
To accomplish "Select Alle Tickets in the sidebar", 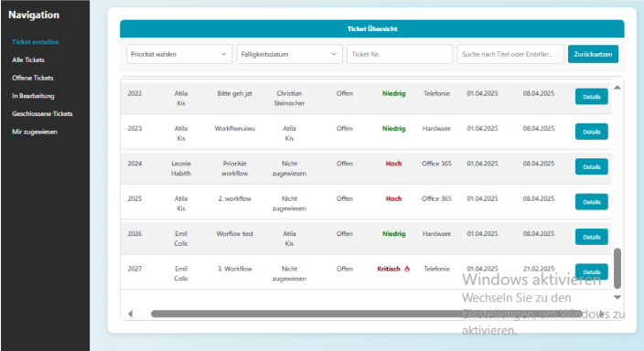I will 28,60.
